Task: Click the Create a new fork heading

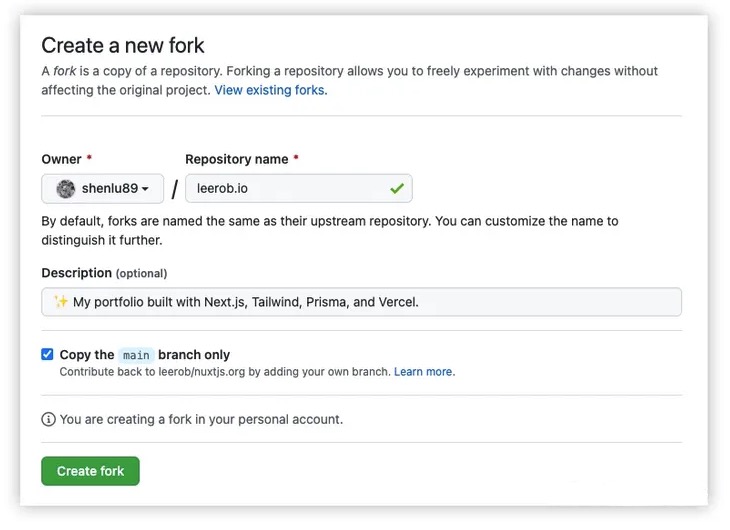Action: point(123,45)
